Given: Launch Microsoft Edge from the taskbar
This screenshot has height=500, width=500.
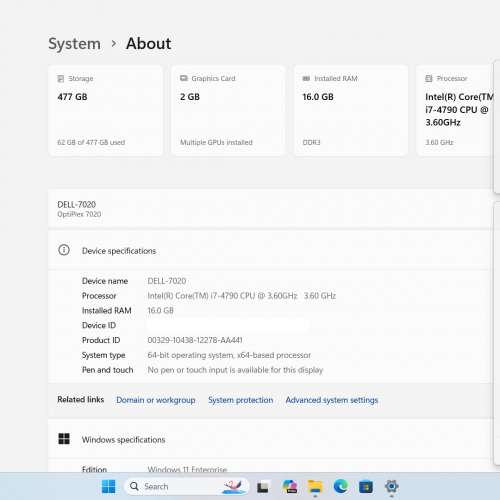Looking at the screenshot, I should pos(340,487).
